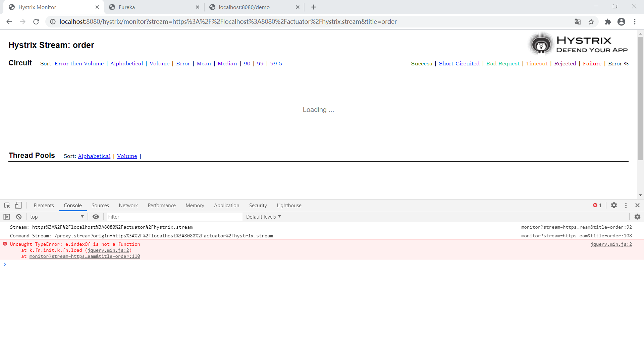Screen dimensions: 644x345
Task: Click the 'Loading ...' text
Action: coord(318,110)
